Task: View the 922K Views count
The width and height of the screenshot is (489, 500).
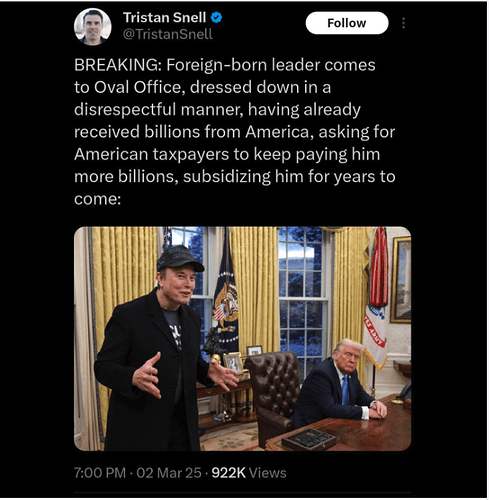Action: click(x=249, y=473)
